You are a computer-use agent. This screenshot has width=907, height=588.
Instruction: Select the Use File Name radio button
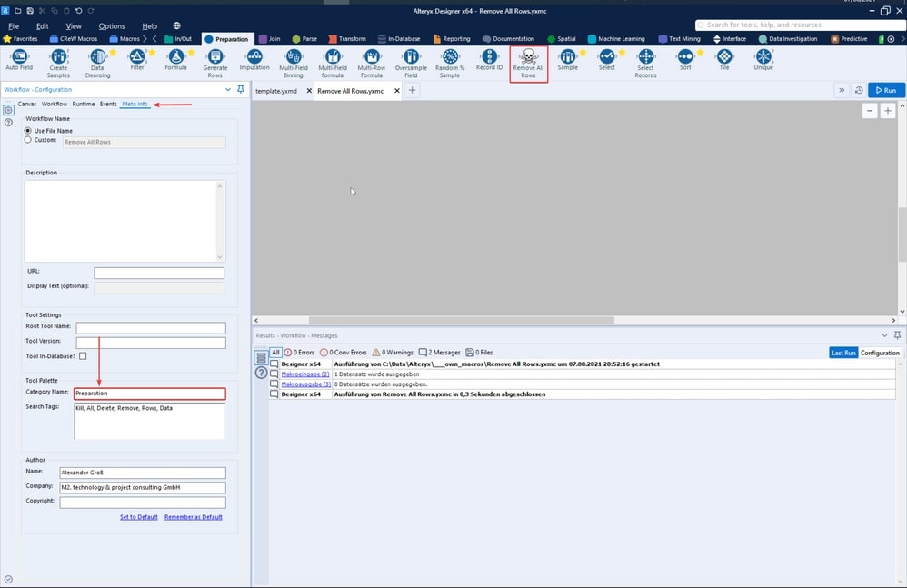point(28,131)
